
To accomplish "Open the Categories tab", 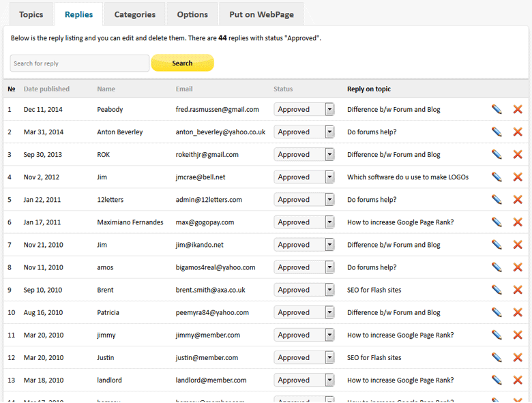I will tap(134, 14).
